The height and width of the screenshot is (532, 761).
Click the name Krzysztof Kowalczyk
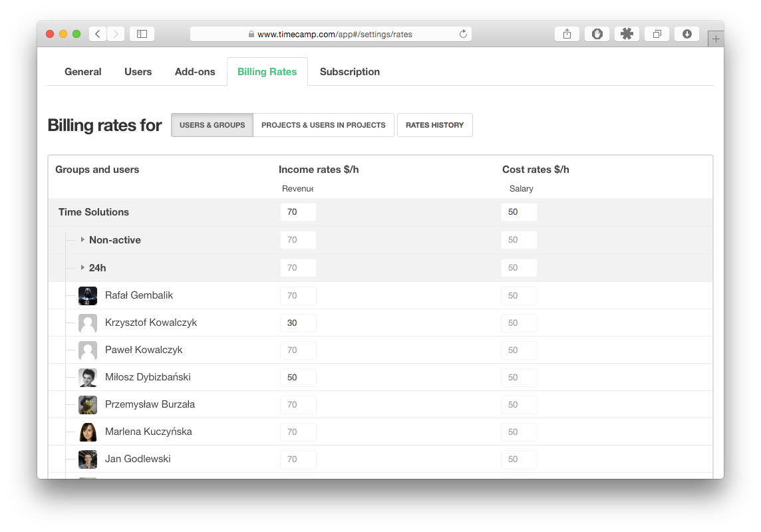point(151,323)
